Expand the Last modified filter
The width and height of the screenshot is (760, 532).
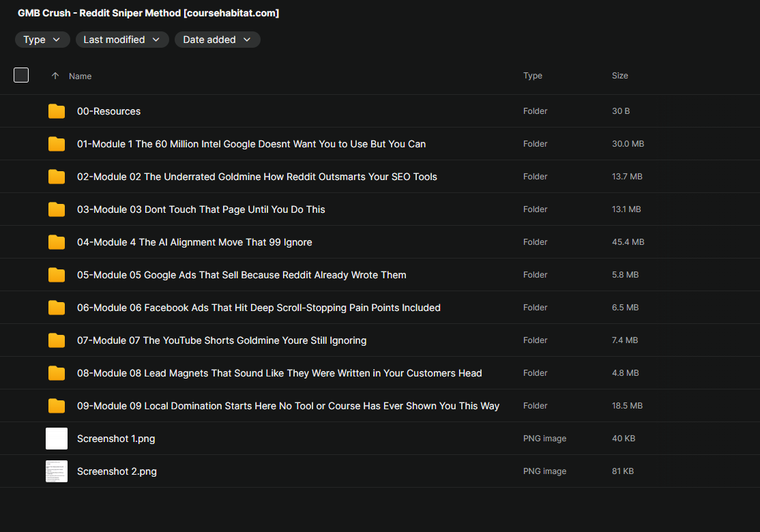[122, 40]
